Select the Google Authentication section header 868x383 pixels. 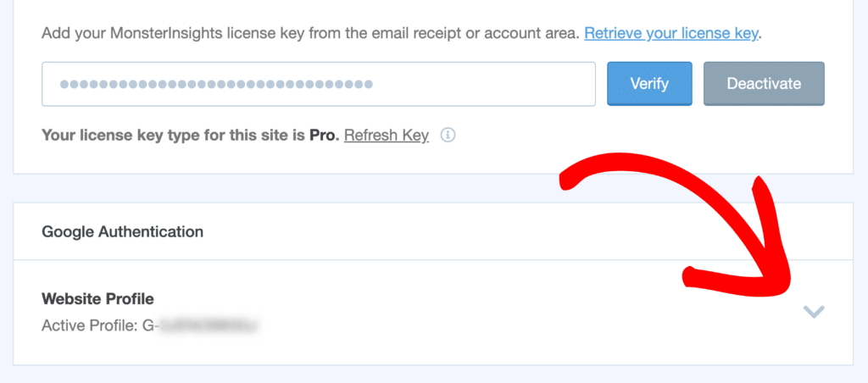click(x=122, y=230)
